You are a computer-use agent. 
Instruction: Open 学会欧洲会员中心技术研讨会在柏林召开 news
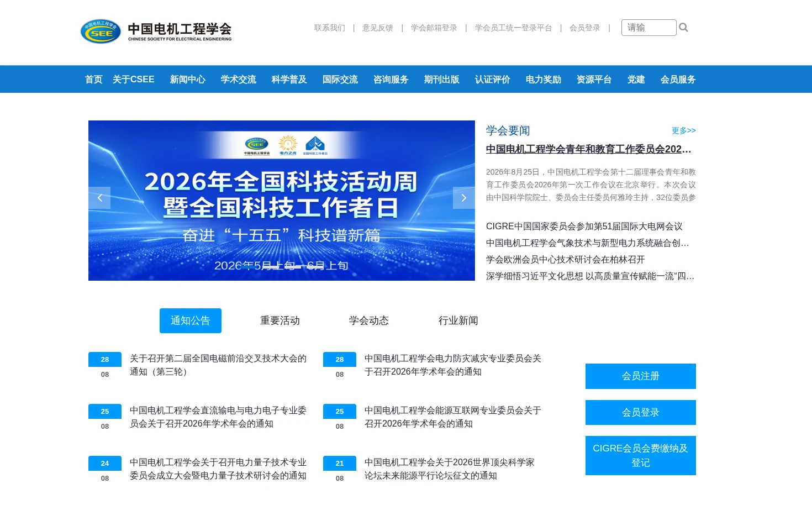566,260
